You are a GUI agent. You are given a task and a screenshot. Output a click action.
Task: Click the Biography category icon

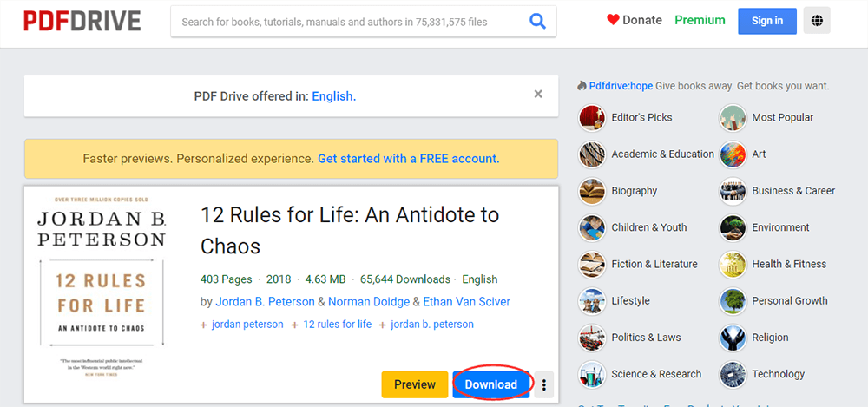tap(592, 191)
